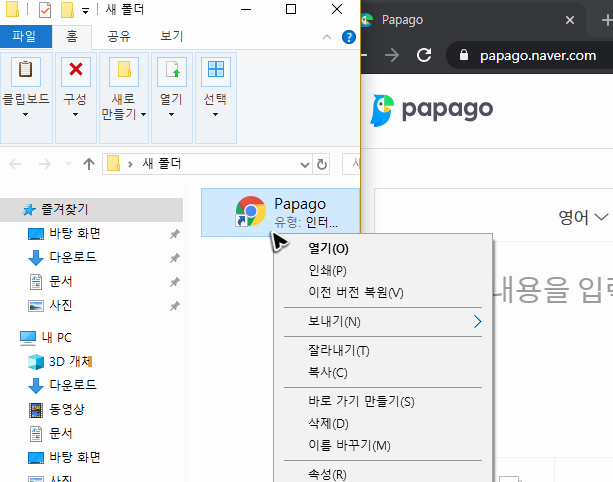The width and height of the screenshot is (613, 482).
Task: Refresh the Explorer folder view
Action: coord(321,164)
